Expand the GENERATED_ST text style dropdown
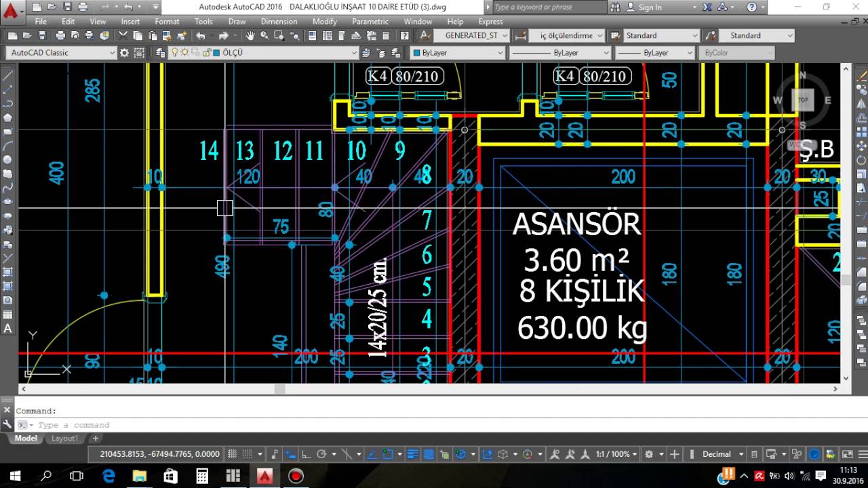This screenshot has width=868, height=488. (x=505, y=35)
